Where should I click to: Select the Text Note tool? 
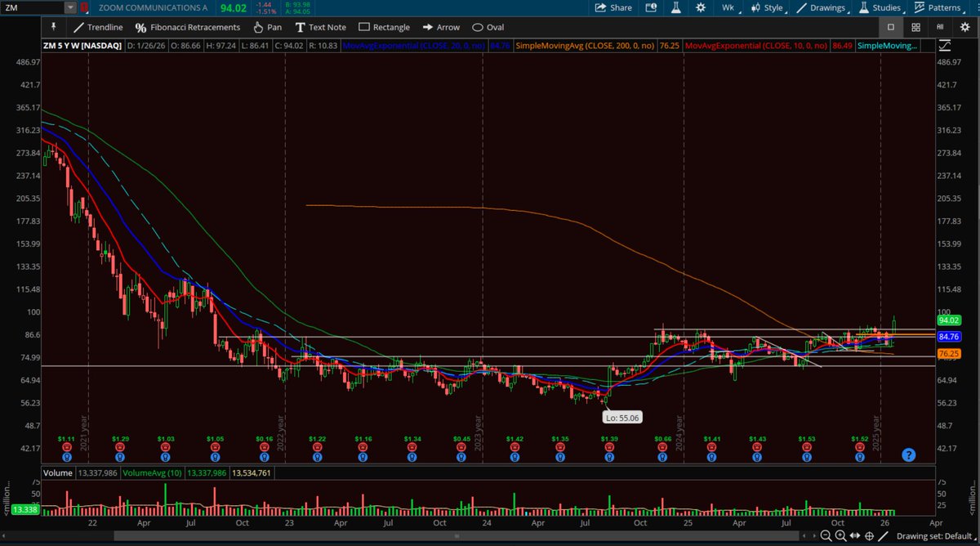click(319, 27)
